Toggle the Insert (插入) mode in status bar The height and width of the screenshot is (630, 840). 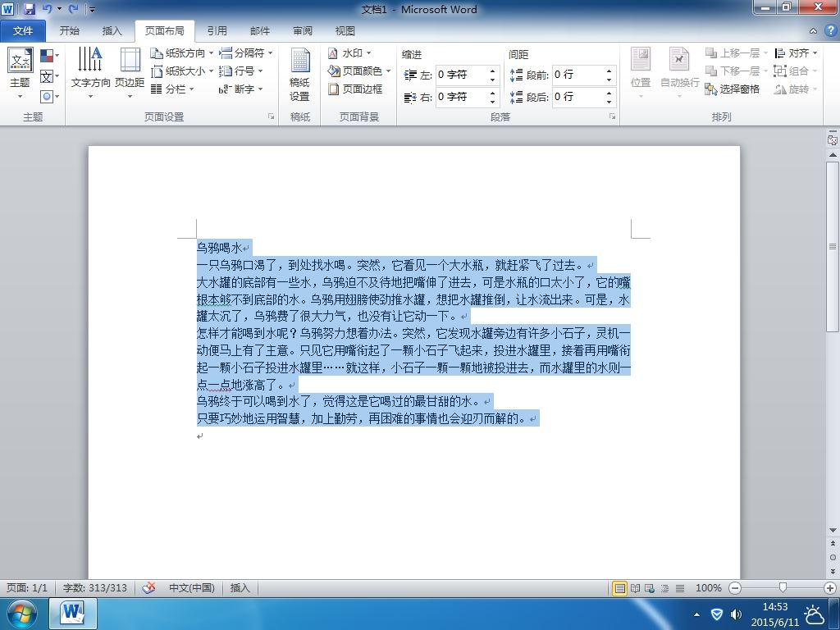[x=240, y=587]
